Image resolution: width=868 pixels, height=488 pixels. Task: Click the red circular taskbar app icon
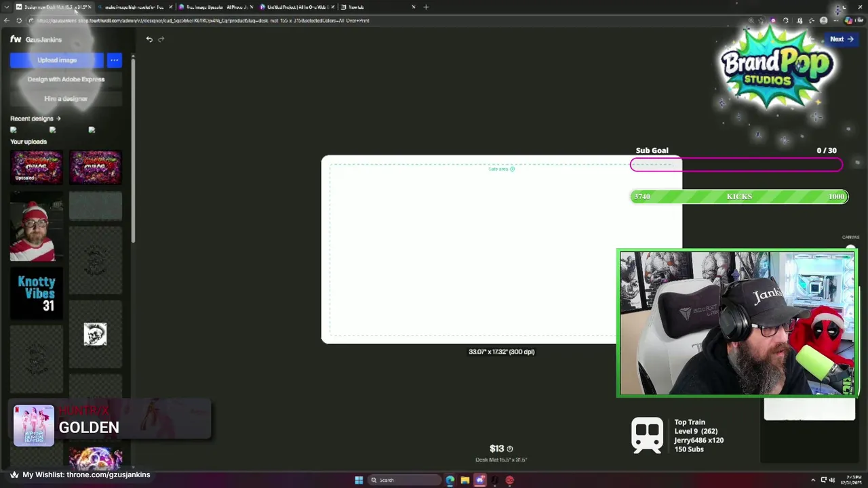[509, 481]
